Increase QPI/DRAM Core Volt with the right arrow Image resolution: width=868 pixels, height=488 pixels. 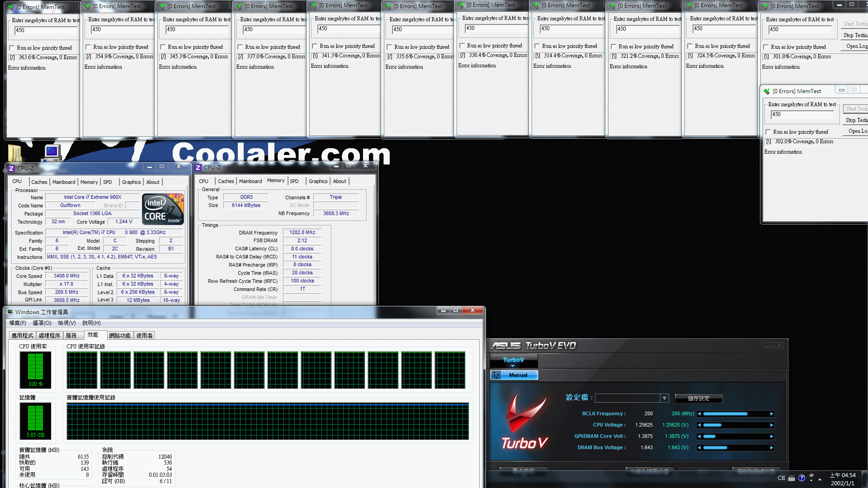[772, 436]
